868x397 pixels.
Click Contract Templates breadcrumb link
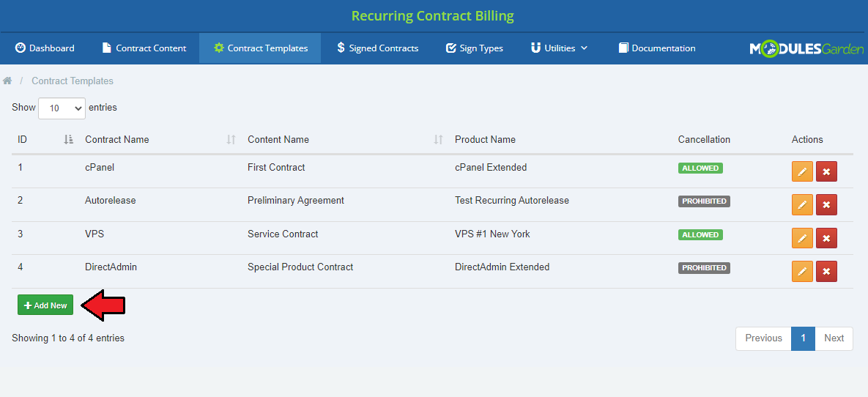click(73, 81)
